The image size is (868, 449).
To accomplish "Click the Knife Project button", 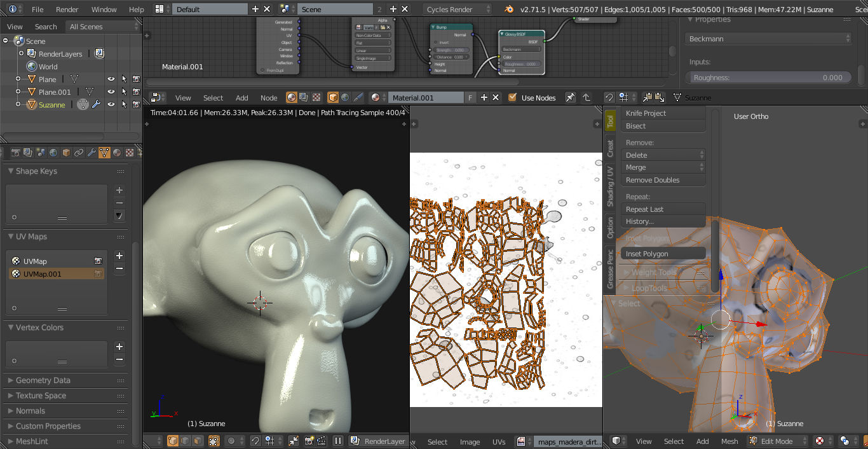I will point(663,113).
